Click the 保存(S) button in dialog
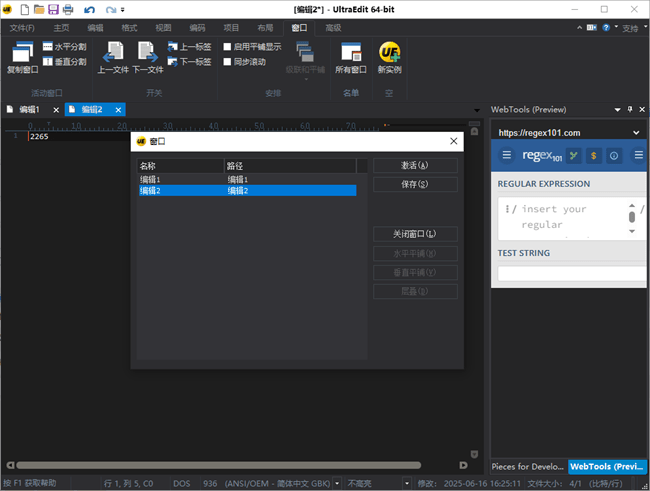The width and height of the screenshot is (650, 491). (415, 185)
